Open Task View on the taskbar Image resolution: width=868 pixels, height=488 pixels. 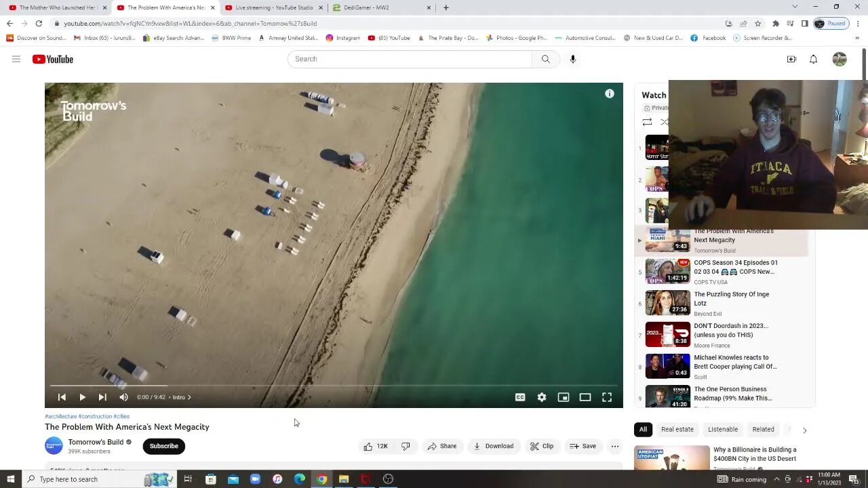point(188,479)
